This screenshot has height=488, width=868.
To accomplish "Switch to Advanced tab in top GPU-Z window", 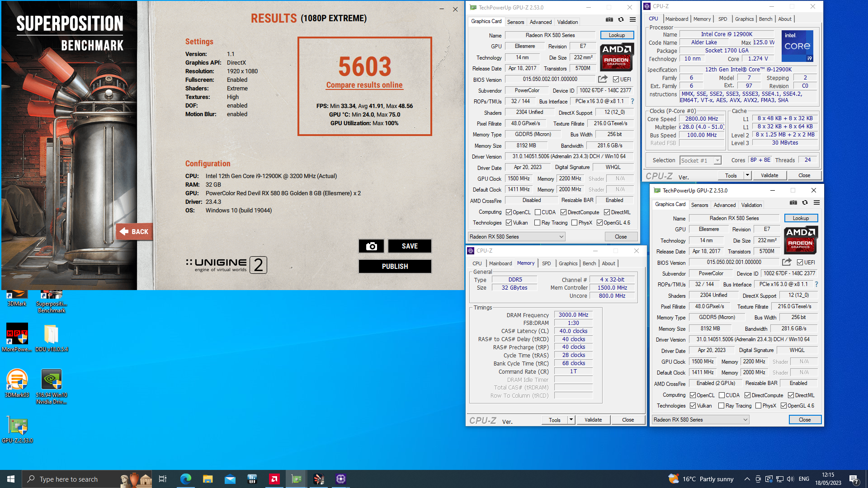I will click(541, 22).
